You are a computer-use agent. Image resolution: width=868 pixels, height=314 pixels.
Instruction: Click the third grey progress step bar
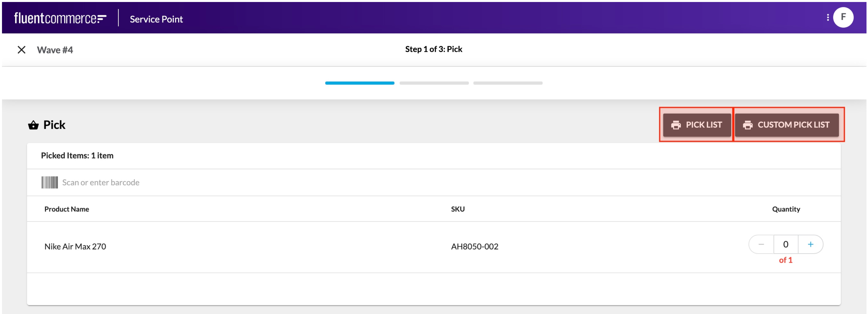tap(507, 83)
